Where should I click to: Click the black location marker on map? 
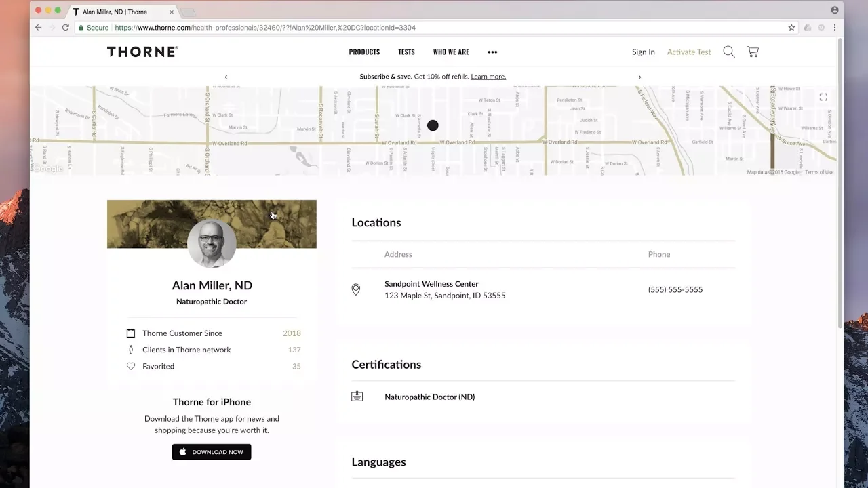[x=433, y=125]
